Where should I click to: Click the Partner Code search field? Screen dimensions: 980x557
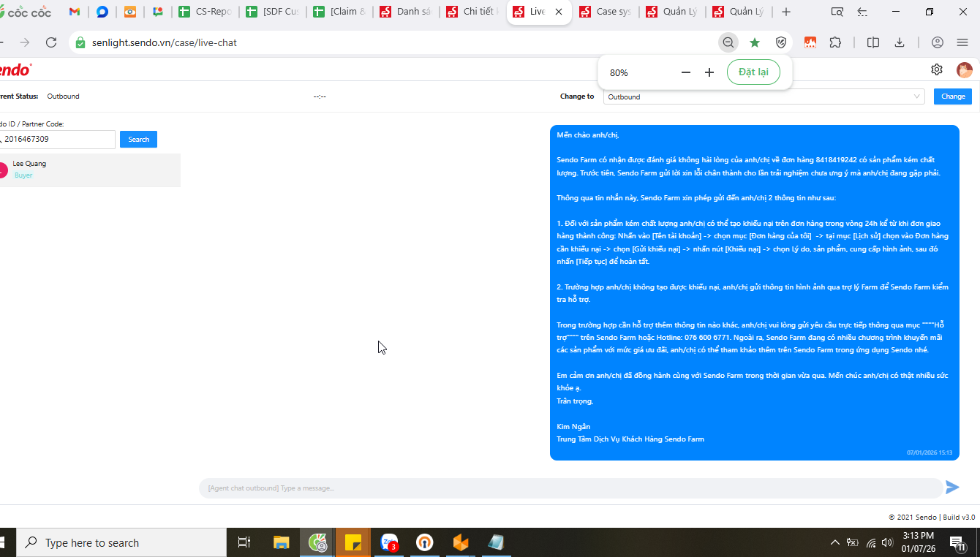(x=57, y=139)
